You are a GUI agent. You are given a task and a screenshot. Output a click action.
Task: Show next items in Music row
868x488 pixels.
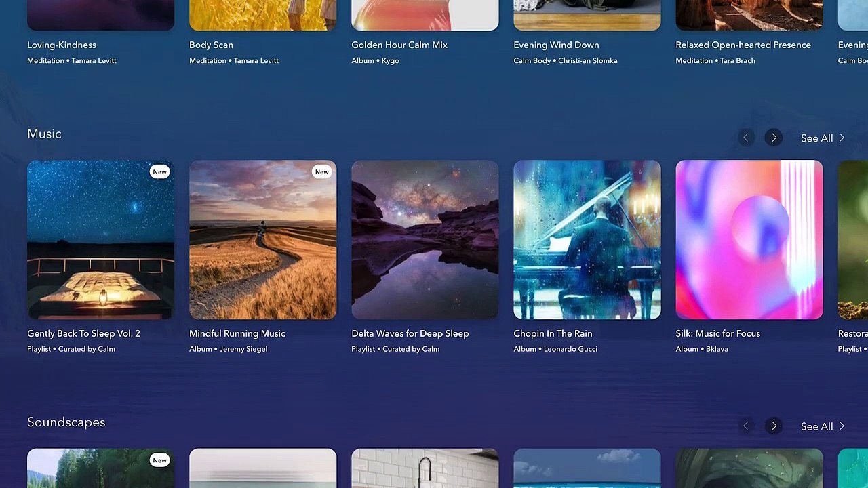774,138
